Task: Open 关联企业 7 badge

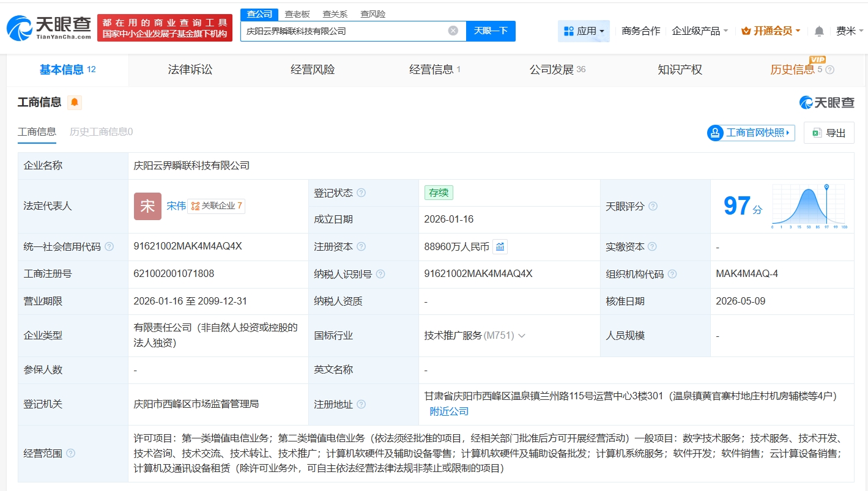Action: [216, 206]
